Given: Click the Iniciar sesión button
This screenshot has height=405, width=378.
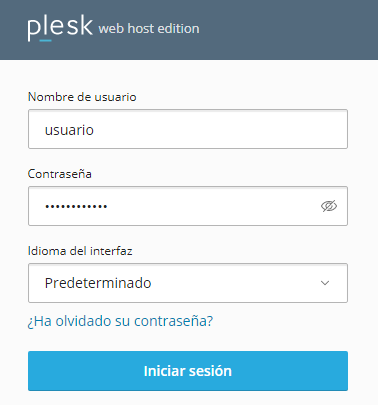Looking at the screenshot, I should click(x=188, y=371).
